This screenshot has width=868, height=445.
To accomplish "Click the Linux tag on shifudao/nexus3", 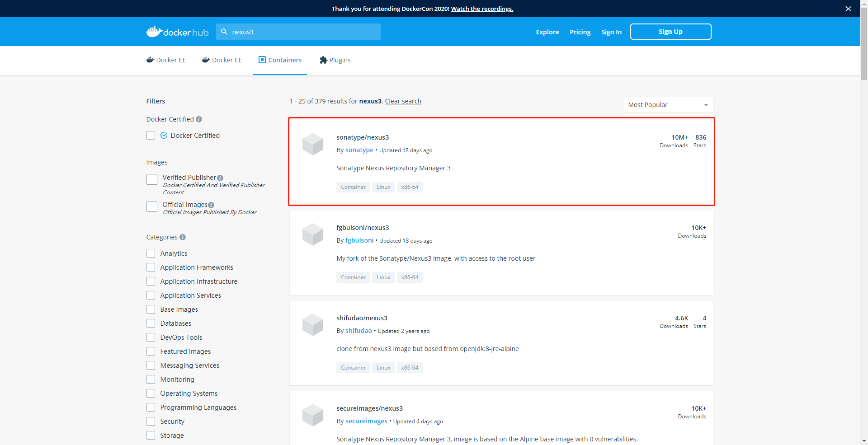I will 383,368.
